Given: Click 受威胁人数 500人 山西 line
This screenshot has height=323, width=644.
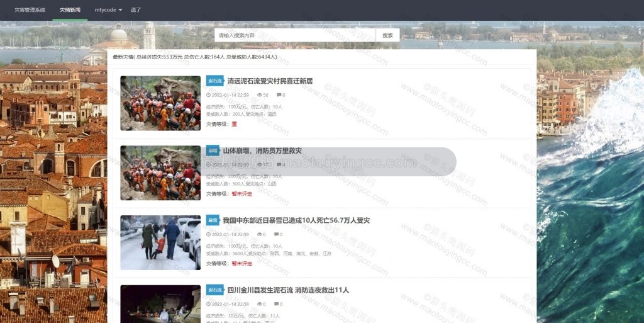Looking at the screenshot, I should coord(241,184).
